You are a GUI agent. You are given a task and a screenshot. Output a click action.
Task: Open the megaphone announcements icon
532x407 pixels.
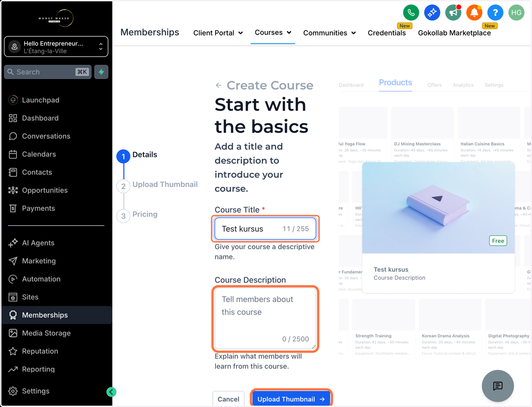pyautogui.click(x=453, y=12)
